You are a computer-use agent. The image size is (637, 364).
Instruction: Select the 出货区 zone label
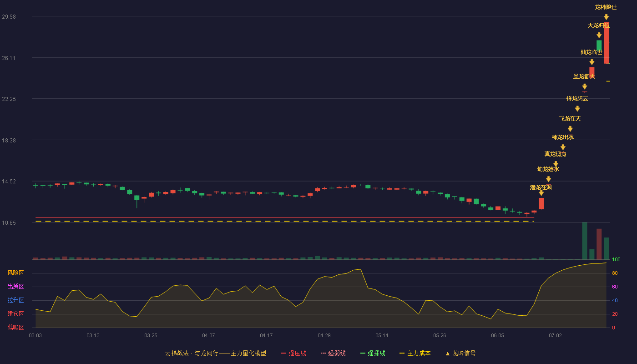[x=16, y=287]
